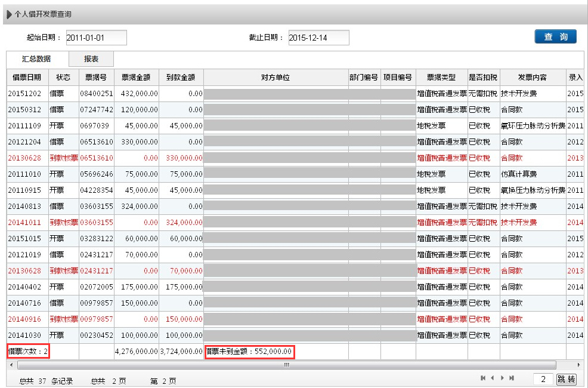This screenshot has width=588, height=388.
Task: Go to the first page of records
Action: (x=482, y=378)
